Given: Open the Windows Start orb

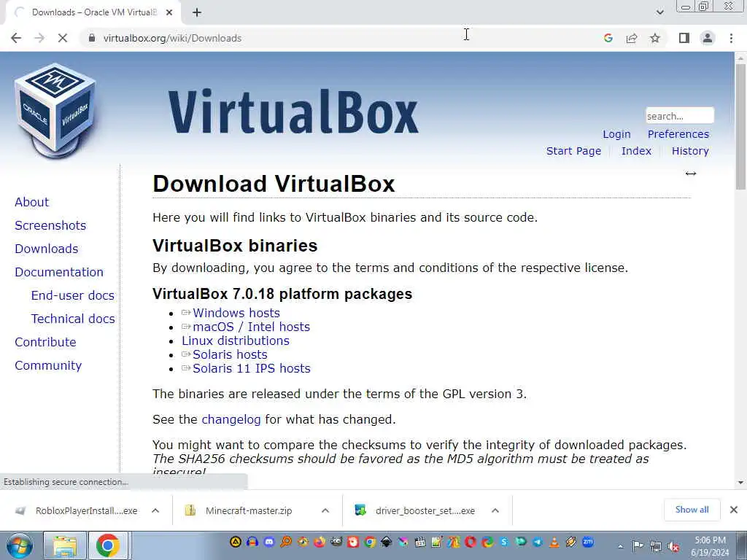Looking at the screenshot, I should pyautogui.click(x=19, y=545).
